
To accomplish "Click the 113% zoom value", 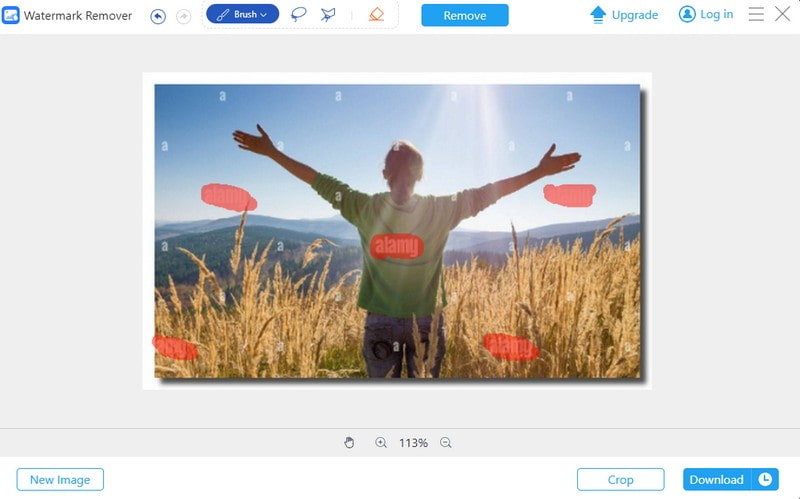I will (x=413, y=443).
